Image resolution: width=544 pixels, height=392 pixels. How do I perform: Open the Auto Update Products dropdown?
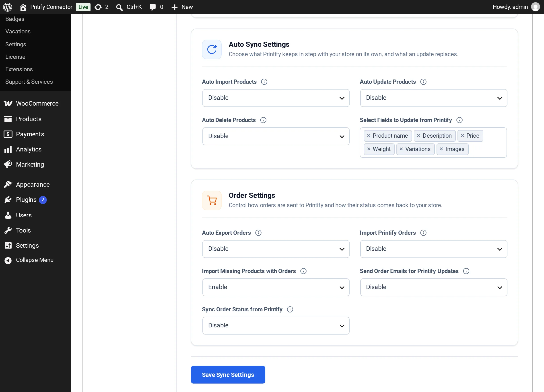[434, 98]
